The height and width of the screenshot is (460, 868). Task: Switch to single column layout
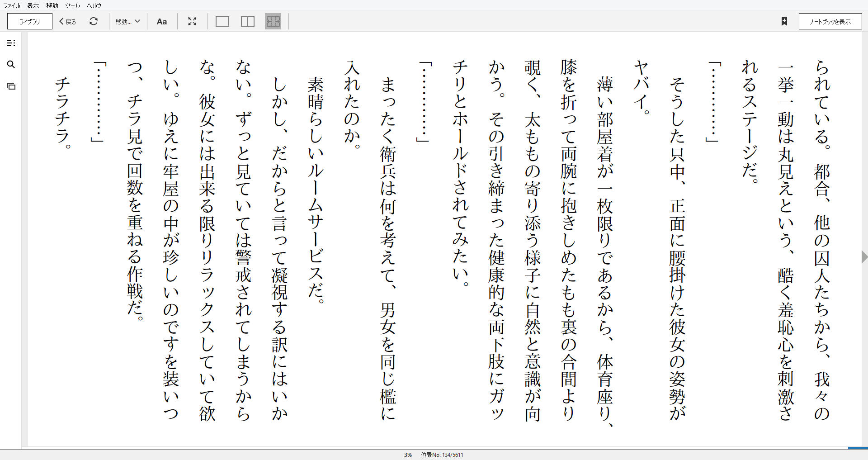coord(222,21)
